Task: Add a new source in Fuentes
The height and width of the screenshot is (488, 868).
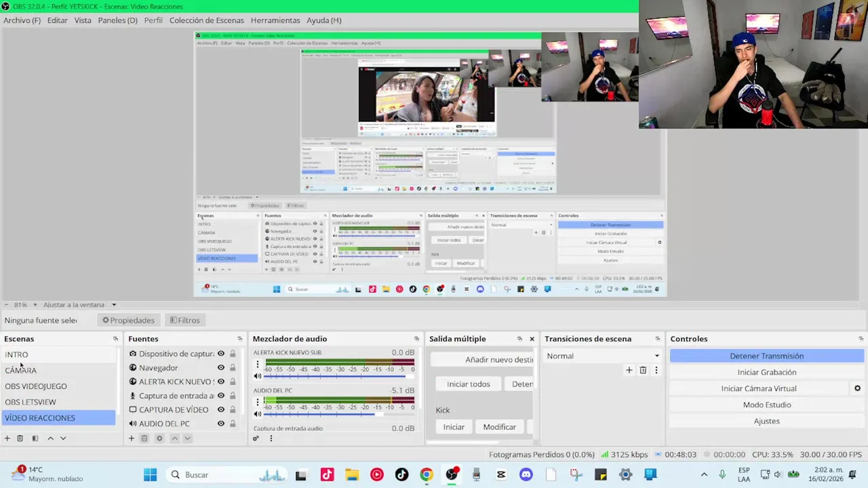Action: [x=132, y=439]
